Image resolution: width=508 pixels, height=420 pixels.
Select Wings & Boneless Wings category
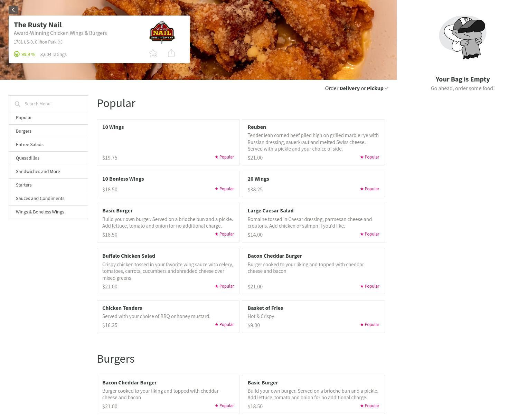coord(48,212)
